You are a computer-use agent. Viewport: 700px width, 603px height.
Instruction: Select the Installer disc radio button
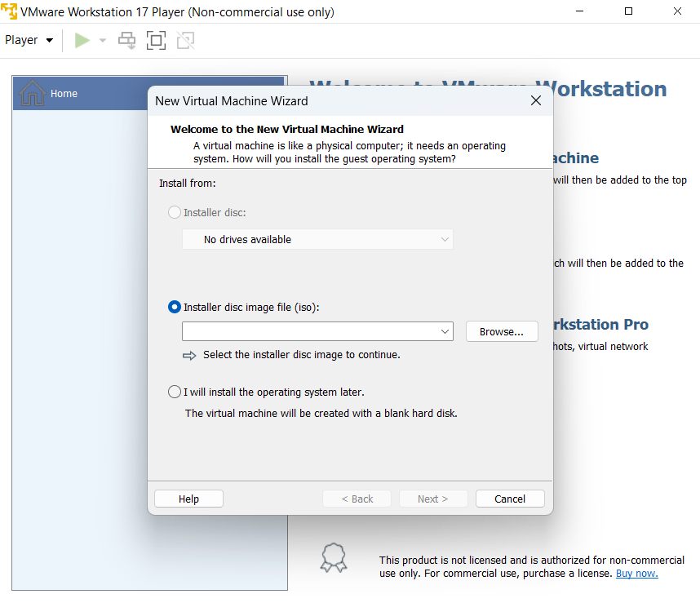coord(174,212)
